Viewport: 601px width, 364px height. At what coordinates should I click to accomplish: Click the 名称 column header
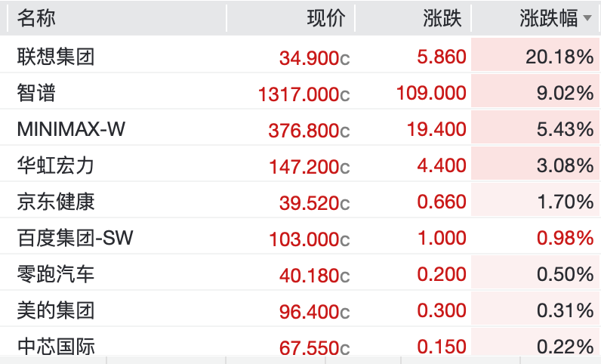coord(36,18)
